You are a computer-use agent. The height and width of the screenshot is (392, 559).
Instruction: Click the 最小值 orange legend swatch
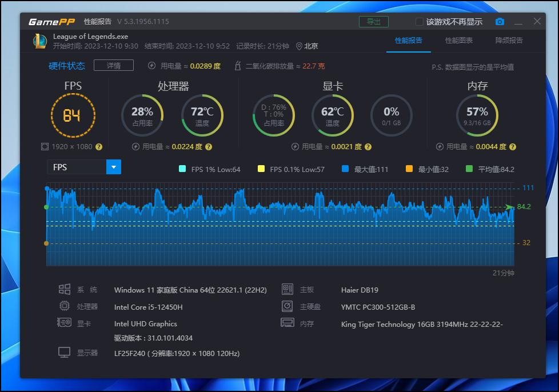tap(409, 169)
